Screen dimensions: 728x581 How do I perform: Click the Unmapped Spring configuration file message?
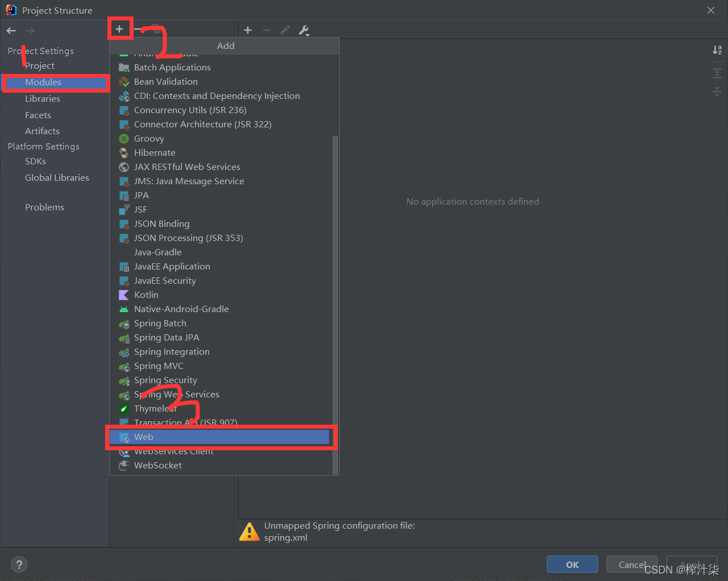tap(339, 526)
